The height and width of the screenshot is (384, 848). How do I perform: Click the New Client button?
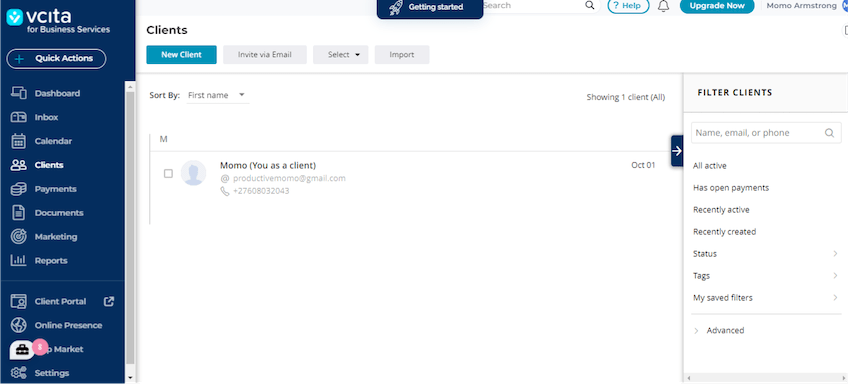tap(181, 55)
